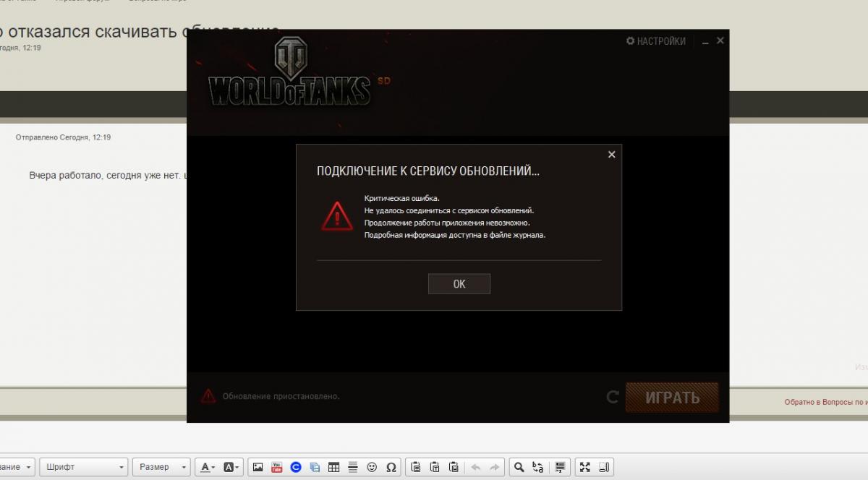Click the 'Обновление приостановлено.' status text

pyautogui.click(x=281, y=396)
